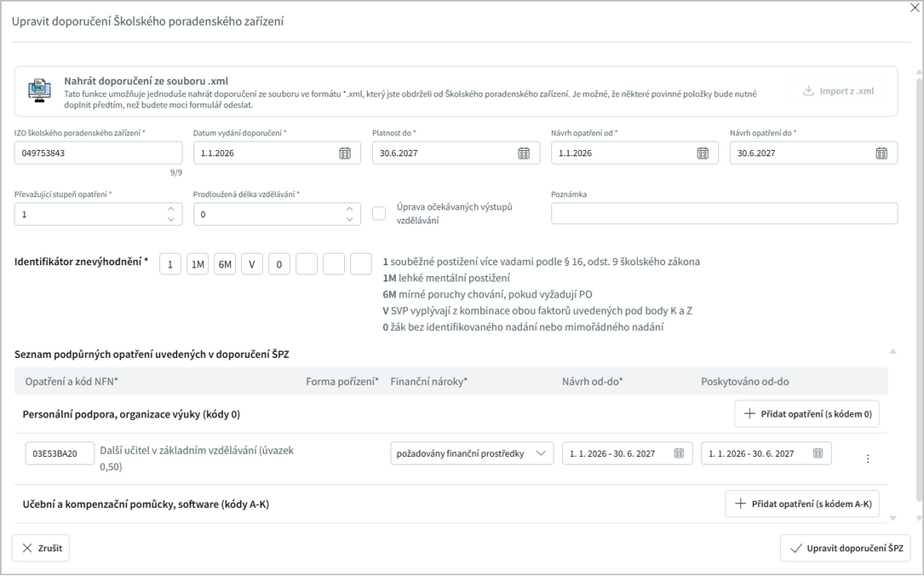The width and height of the screenshot is (924, 576).
Task: Enable Úprava očekávaných výstupů vzdělávání checkbox
Action: tap(379, 214)
